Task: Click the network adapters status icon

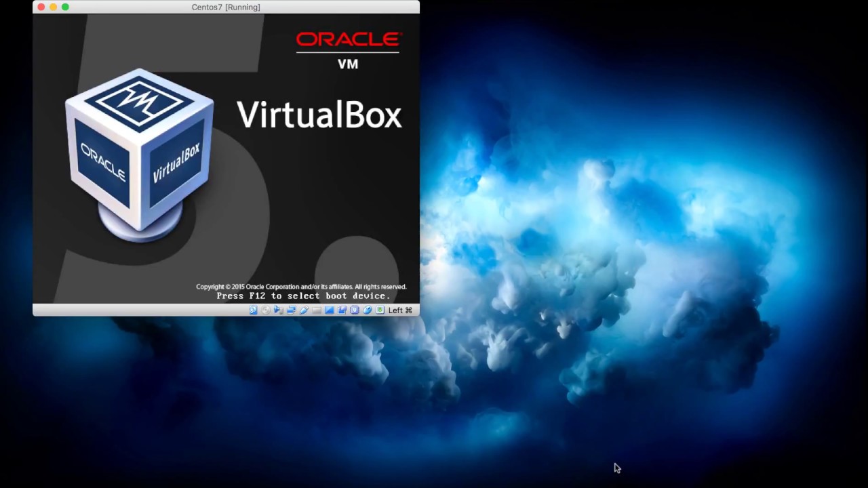Action: point(292,310)
